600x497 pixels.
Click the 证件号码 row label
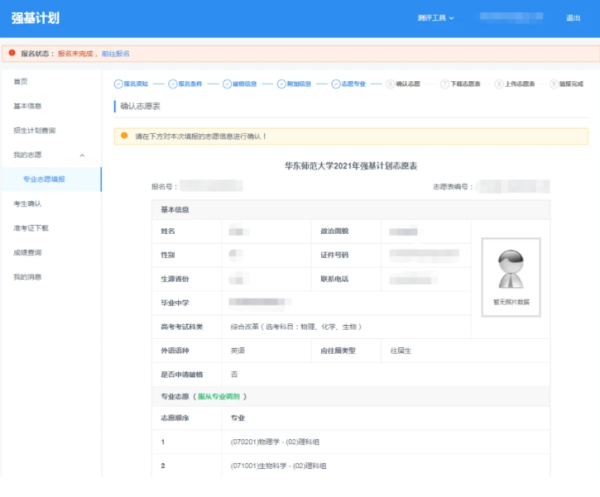pos(334,255)
